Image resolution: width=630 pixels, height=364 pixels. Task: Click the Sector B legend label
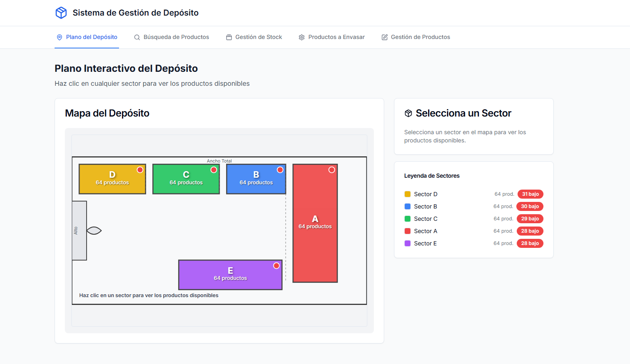(425, 206)
